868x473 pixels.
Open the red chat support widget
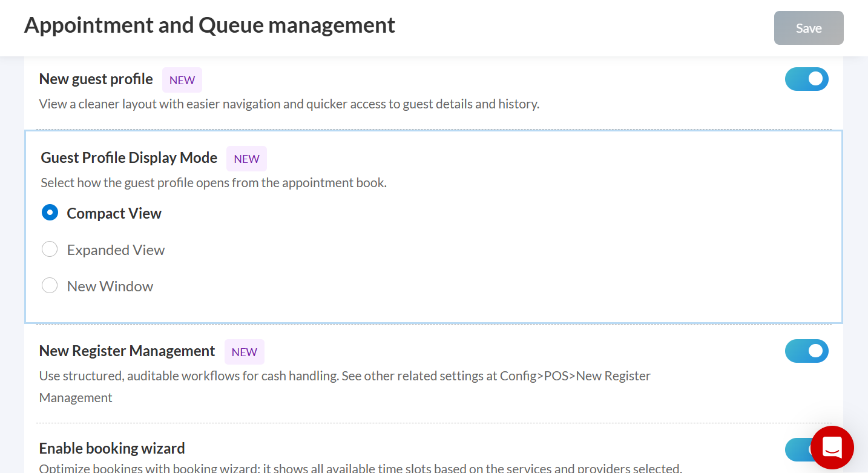(832, 448)
